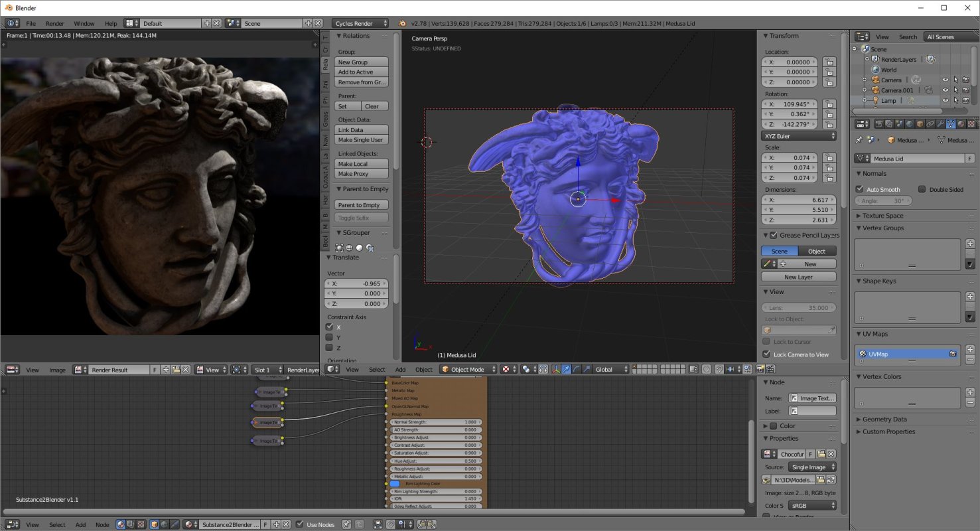This screenshot has width=980, height=531.
Task: Open the Render properties tab icon
Action: pos(878,123)
